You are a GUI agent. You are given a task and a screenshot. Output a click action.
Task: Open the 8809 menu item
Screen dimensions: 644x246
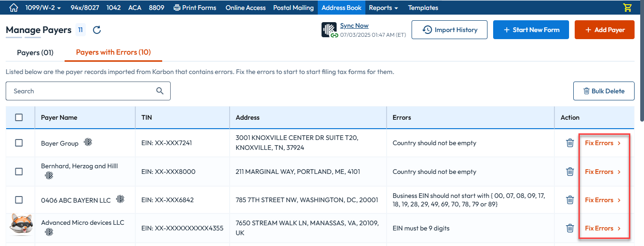(x=157, y=8)
